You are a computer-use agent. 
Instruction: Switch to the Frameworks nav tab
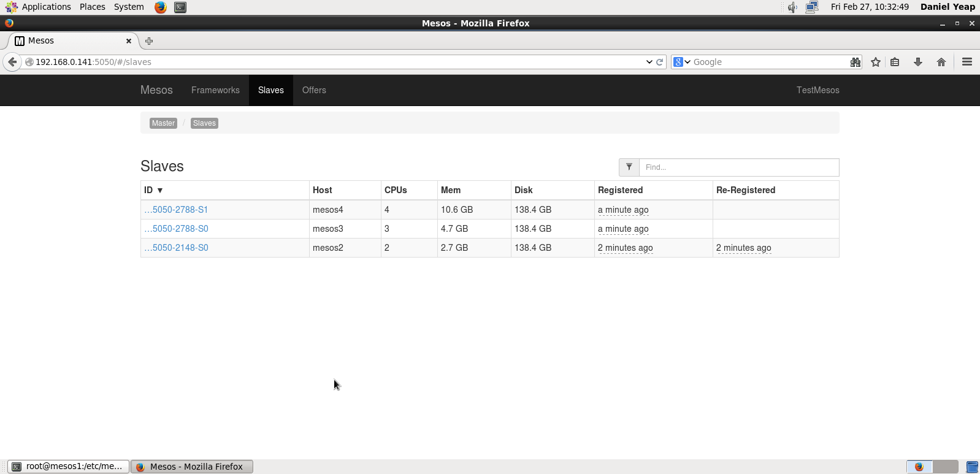coord(215,90)
